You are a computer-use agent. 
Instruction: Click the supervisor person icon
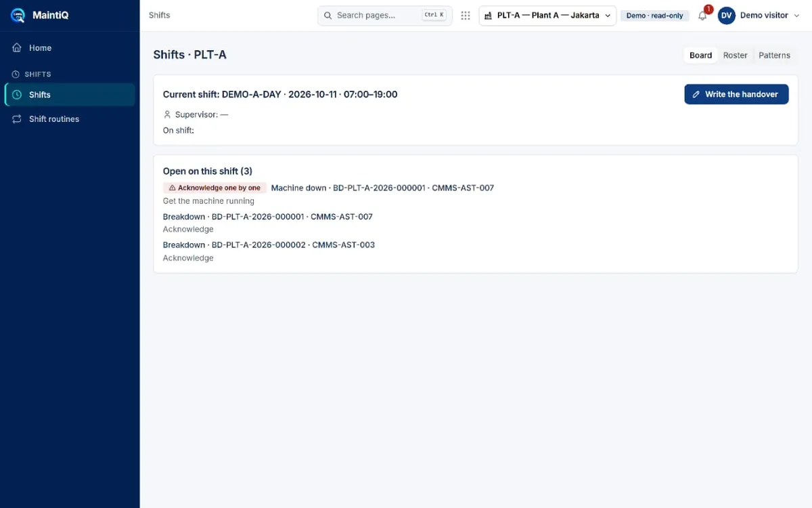pyautogui.click(x=167, y=114)
